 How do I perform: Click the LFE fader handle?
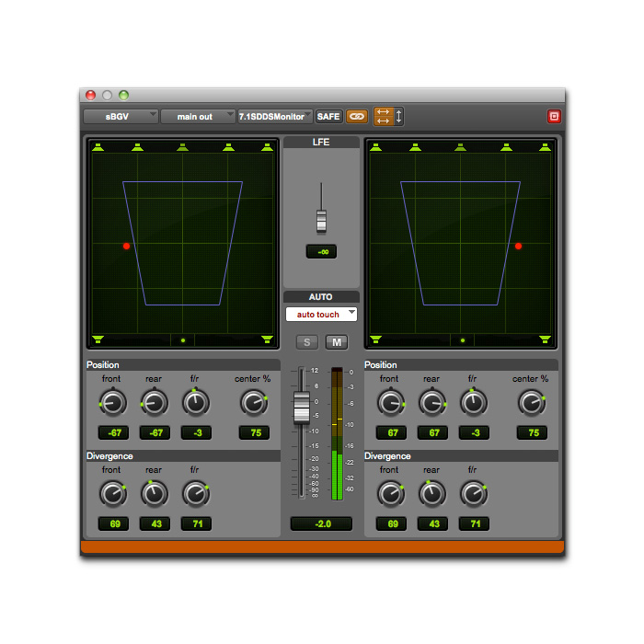[x=321, y=221]
